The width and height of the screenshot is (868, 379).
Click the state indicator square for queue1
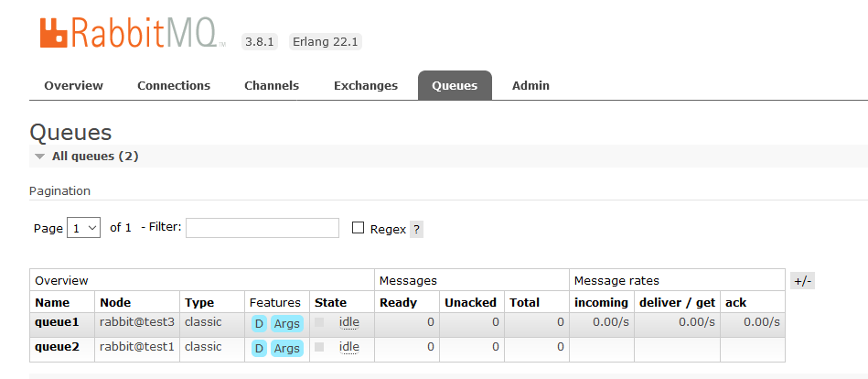[x=319, y=322]
